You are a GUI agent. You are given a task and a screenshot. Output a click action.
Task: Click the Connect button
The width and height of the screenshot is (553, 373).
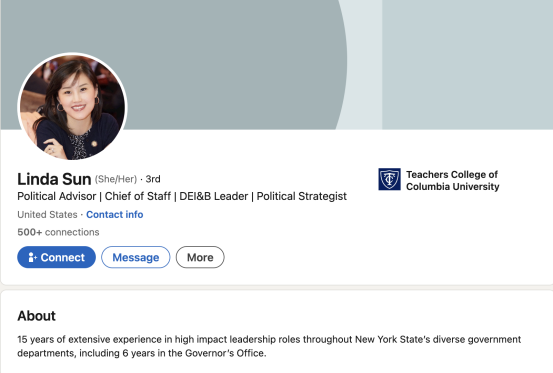[x=56, y=257]
